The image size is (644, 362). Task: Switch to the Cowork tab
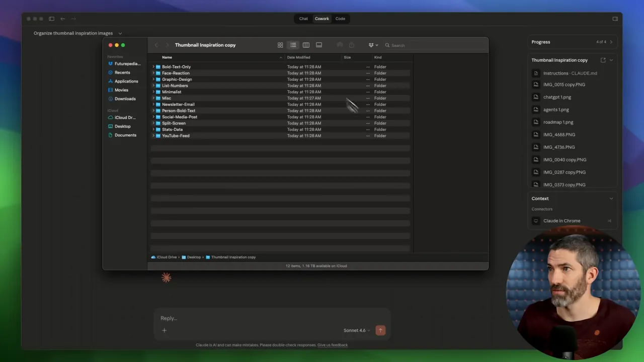(322, 19)
